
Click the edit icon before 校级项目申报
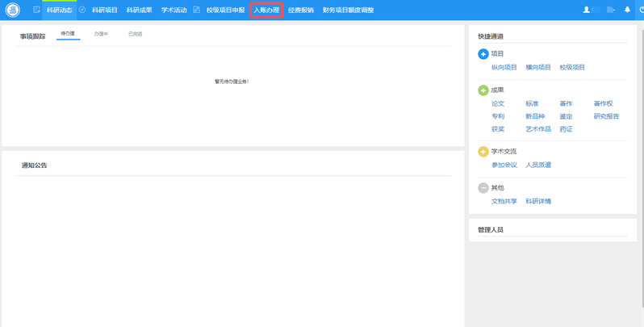click(x=197, y=10)
